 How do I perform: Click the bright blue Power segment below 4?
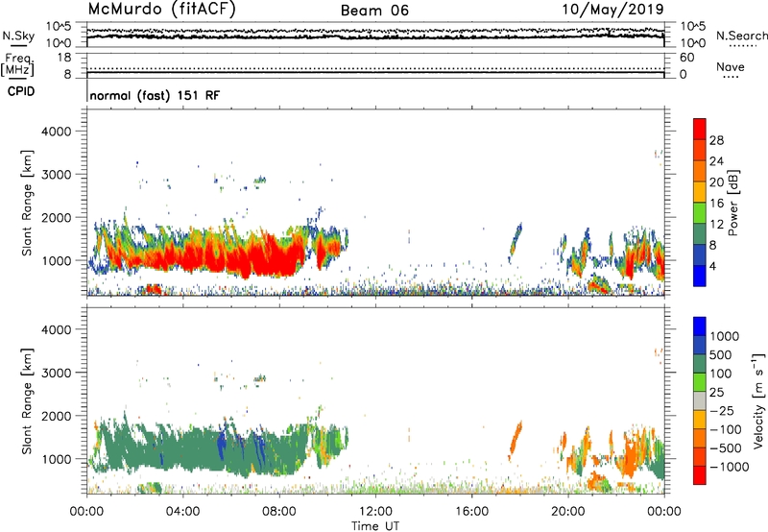coord(700,276)
